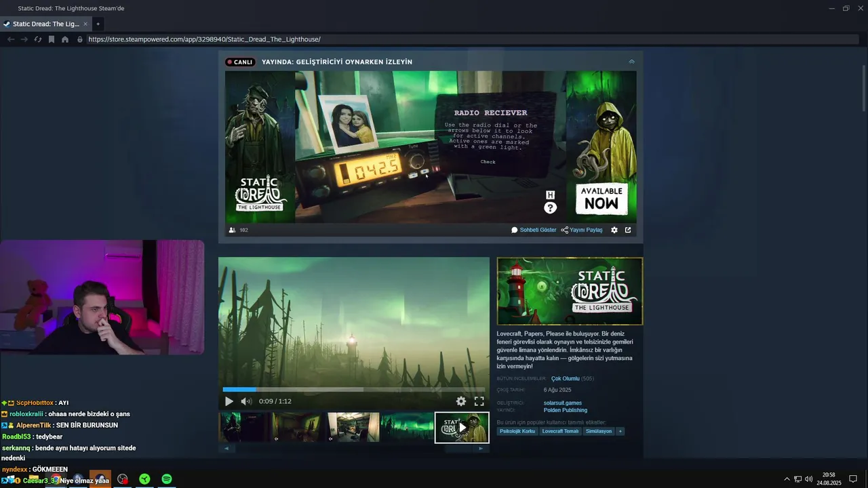Image resolution: width=868 pixels, height=488 pixels.
Task: Open trailer video settings gear
Action: coord(461,401)
